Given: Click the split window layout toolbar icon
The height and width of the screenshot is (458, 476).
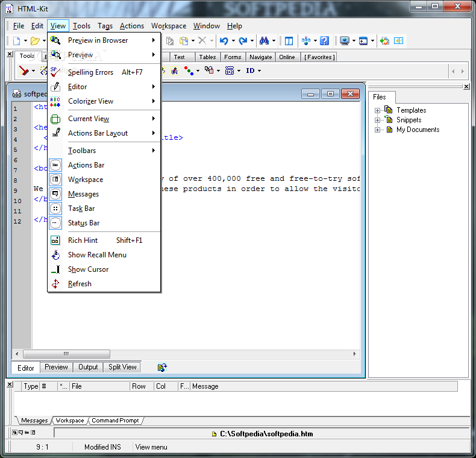Looking at the screenshot, I should pyautogui.click(x=289, y=41).
